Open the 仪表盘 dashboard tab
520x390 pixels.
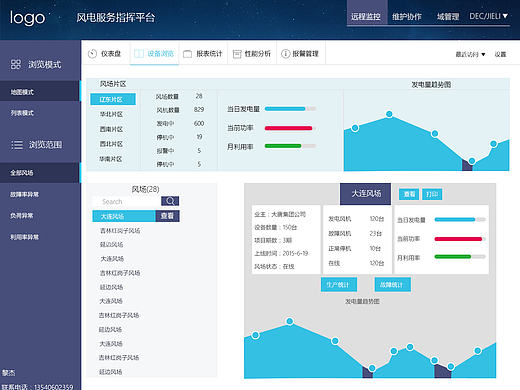[105, 53]
